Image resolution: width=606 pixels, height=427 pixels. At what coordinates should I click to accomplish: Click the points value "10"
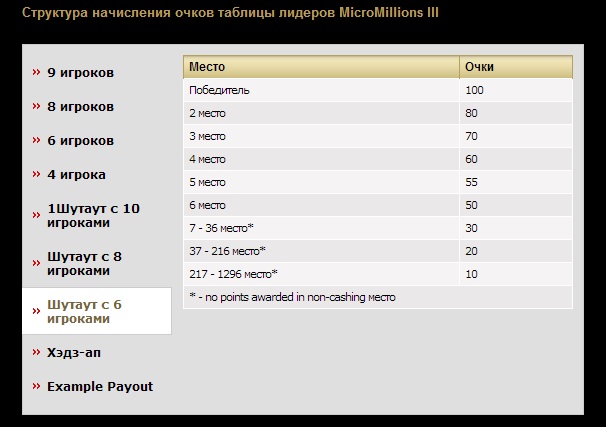(471, 274)
